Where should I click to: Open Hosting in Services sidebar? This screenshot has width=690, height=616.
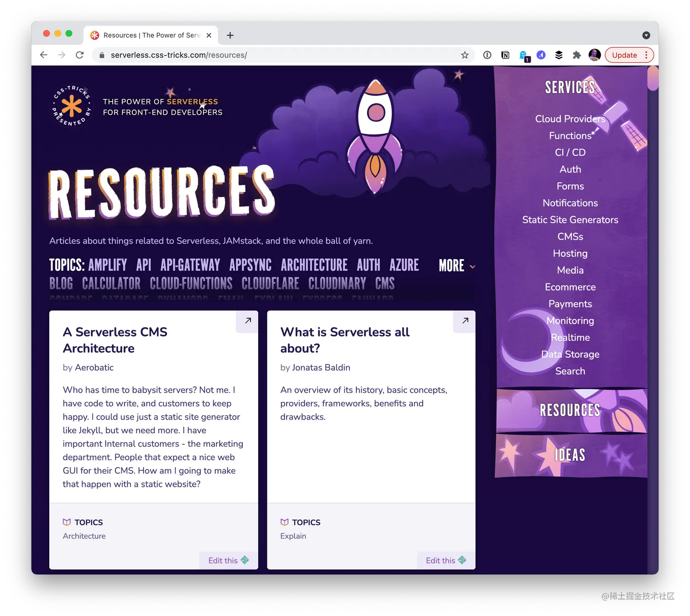click(570, 253)
